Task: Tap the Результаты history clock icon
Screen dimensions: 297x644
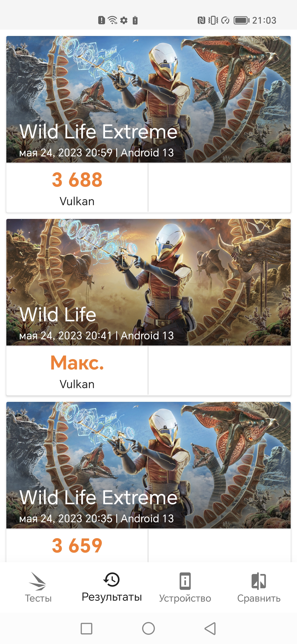Action: coord(112,580)
